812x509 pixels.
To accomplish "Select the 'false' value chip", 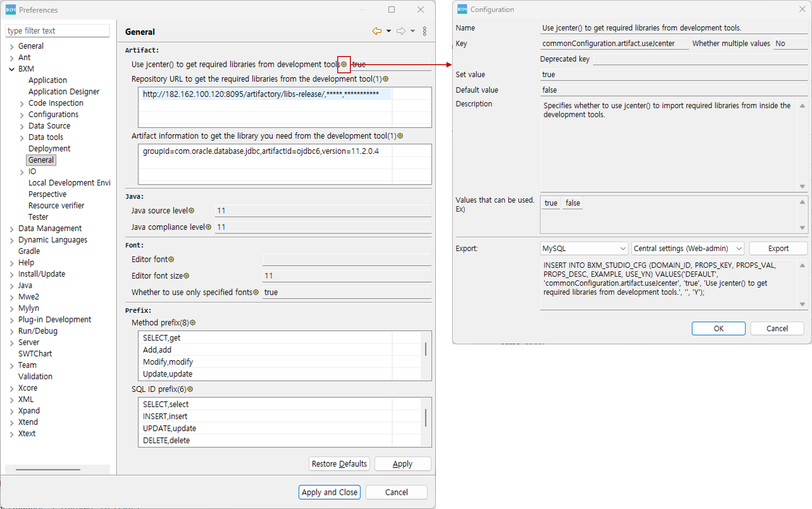I will pos(572,203).
